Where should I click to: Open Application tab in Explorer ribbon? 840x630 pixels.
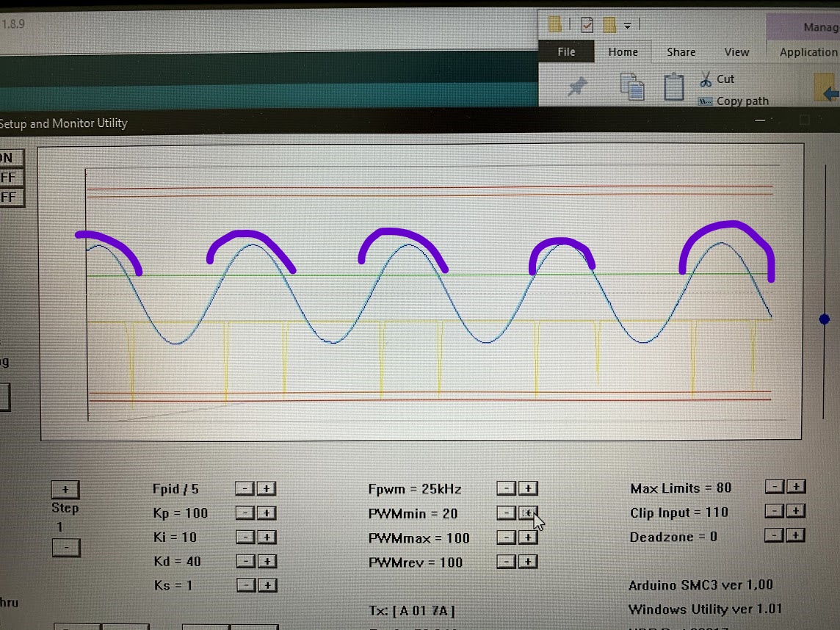[x=808, y=52]
